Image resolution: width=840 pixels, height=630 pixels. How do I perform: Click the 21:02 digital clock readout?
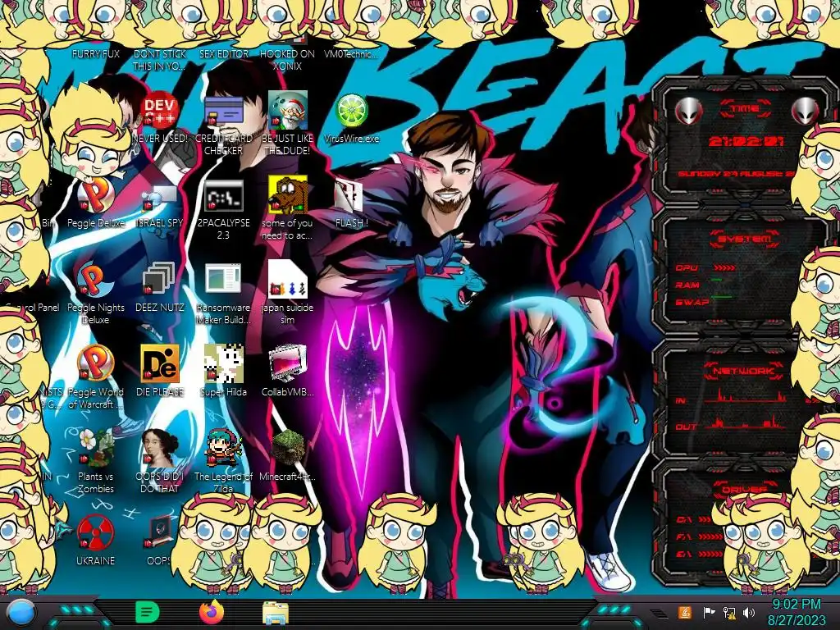tap(746, 141)
